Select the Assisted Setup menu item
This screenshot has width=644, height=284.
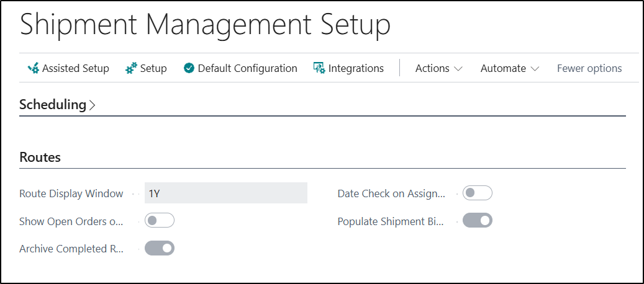(x=68, y=68)
